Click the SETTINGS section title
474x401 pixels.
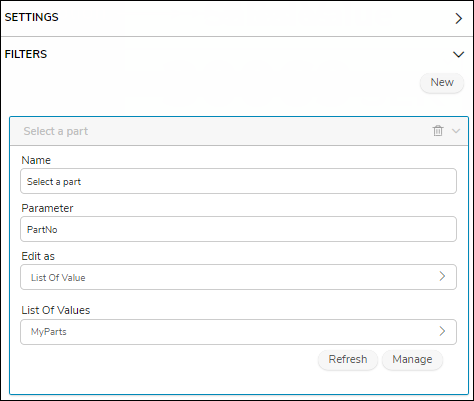(32, 17)
